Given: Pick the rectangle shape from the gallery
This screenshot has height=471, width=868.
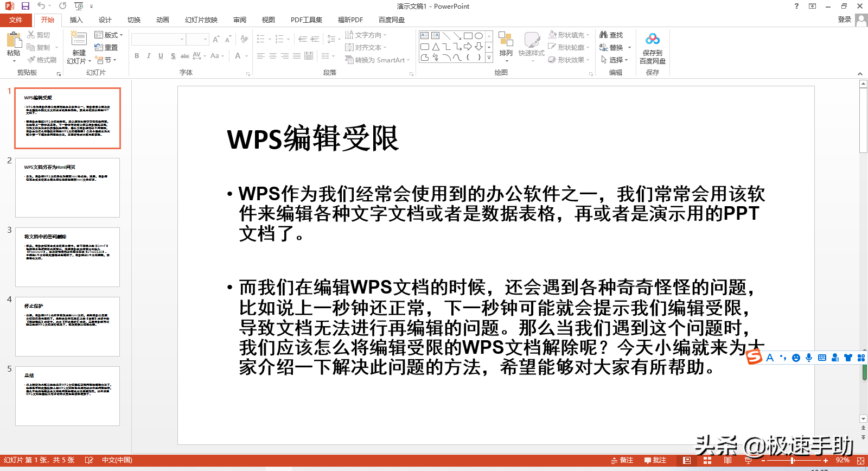Looking at the screenshot, I should coord(468,36).
